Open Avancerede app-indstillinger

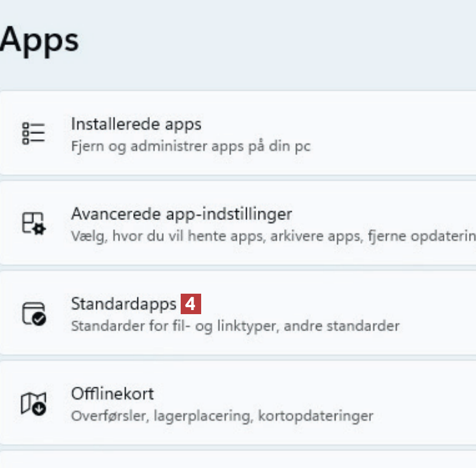pyautogui.click(x=181, y=214)
